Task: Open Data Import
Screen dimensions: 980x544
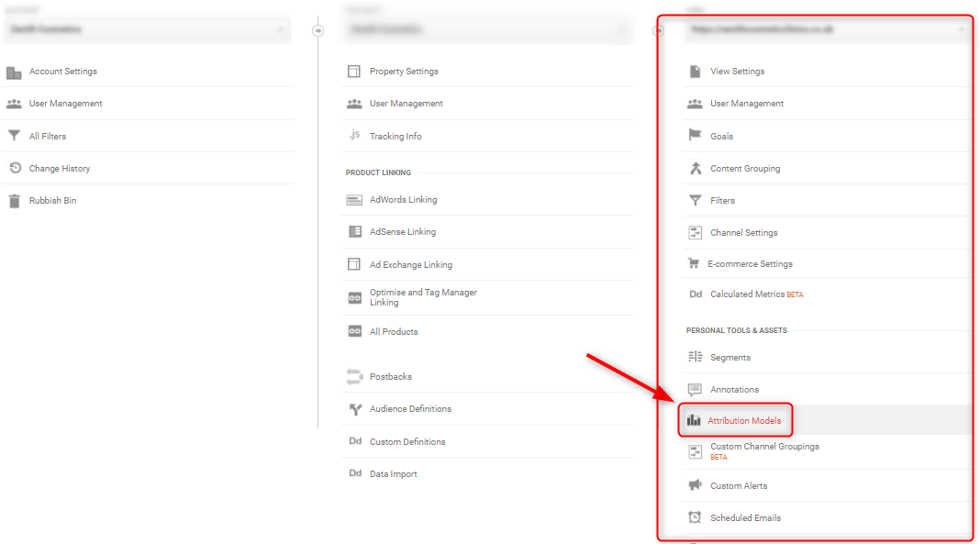Action: [393, 474]
